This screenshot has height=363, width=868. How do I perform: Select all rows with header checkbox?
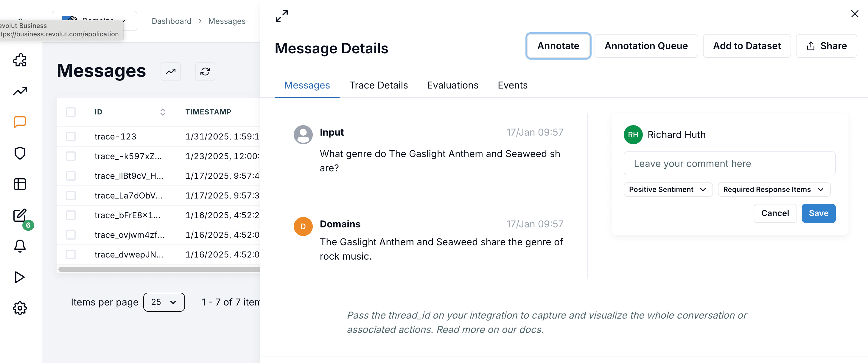click(71, 112)
